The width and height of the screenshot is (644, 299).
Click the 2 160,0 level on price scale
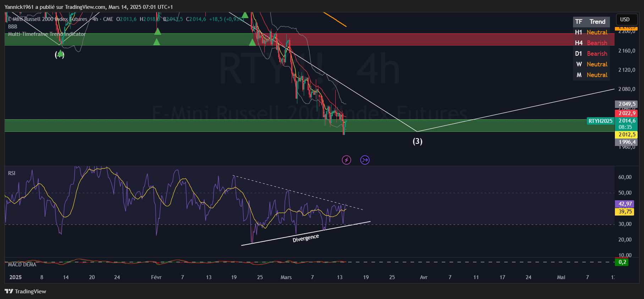627,51
